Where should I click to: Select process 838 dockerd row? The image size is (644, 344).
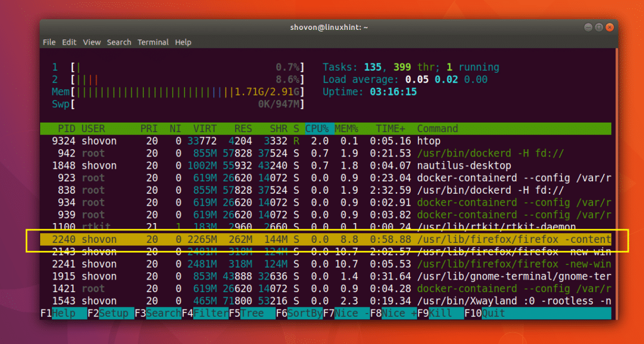pos(326,190)
